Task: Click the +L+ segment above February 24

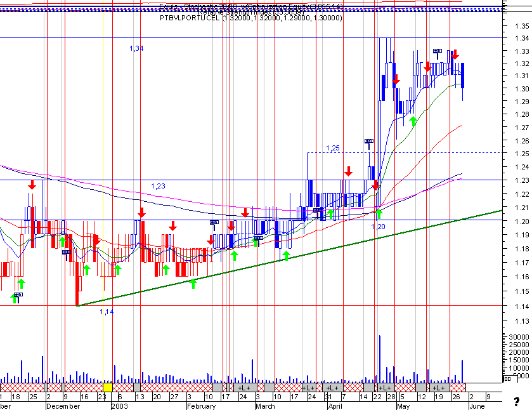Action: [x=245, y=388]
